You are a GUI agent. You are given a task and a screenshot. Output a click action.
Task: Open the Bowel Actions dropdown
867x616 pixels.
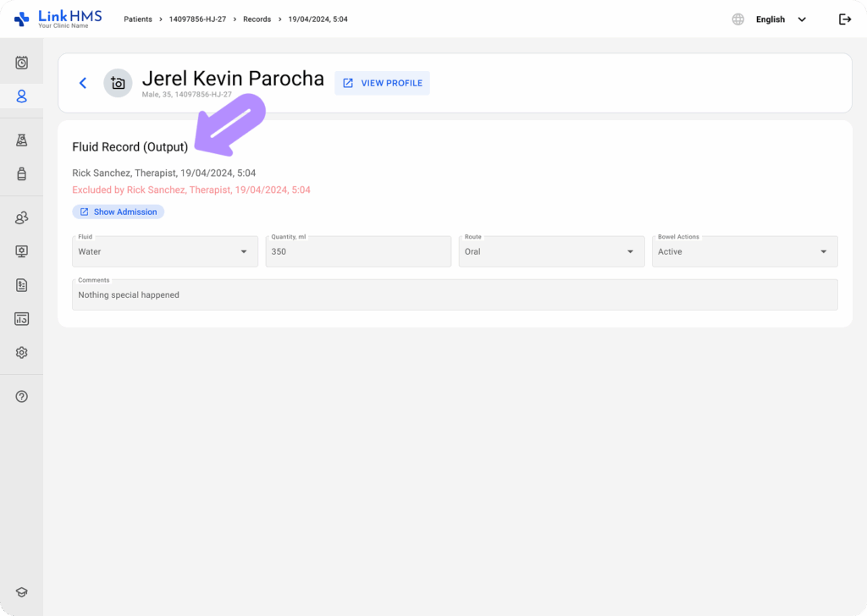(x=744, y=251)
